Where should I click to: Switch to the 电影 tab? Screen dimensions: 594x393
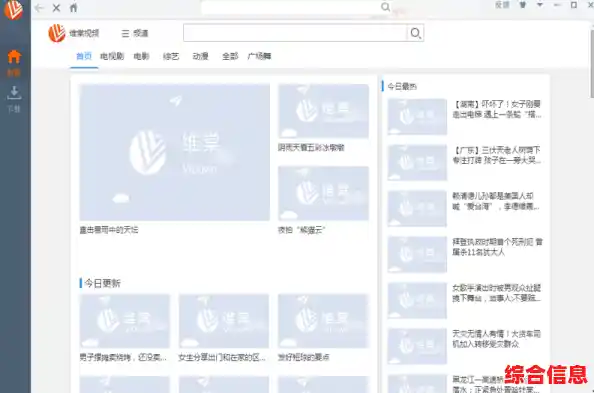coord(142,56)
